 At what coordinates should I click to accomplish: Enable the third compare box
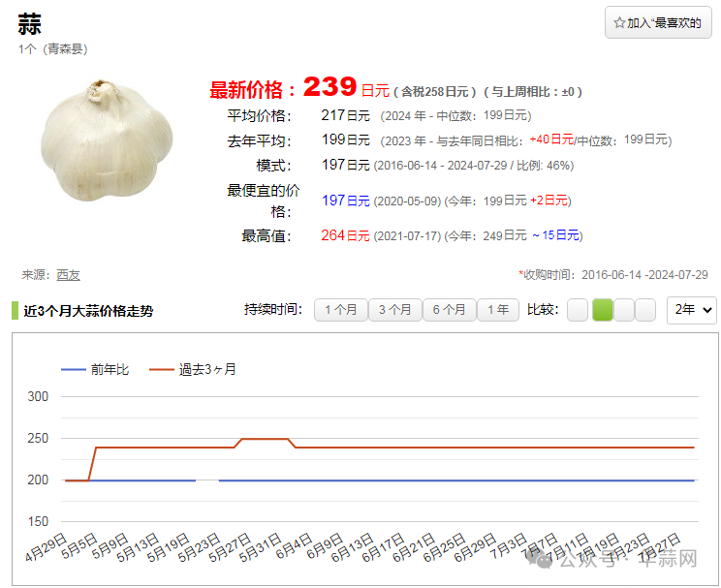623,310
